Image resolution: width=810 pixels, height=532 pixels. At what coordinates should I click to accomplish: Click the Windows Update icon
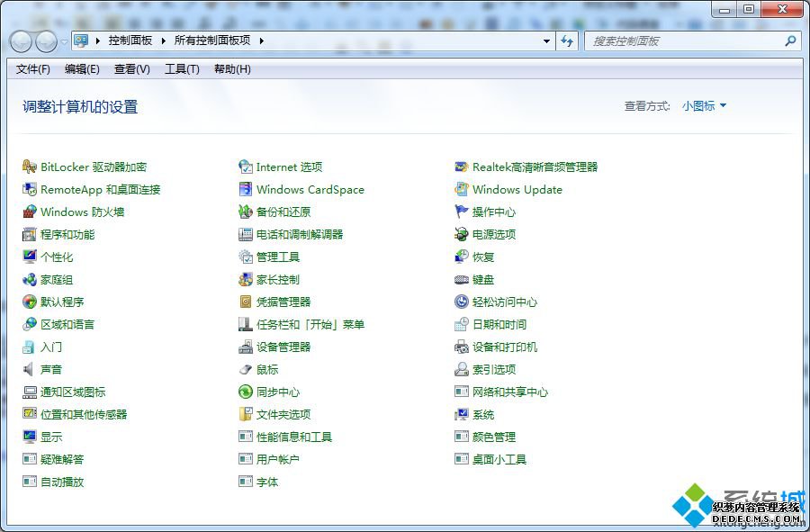[462, 190]
